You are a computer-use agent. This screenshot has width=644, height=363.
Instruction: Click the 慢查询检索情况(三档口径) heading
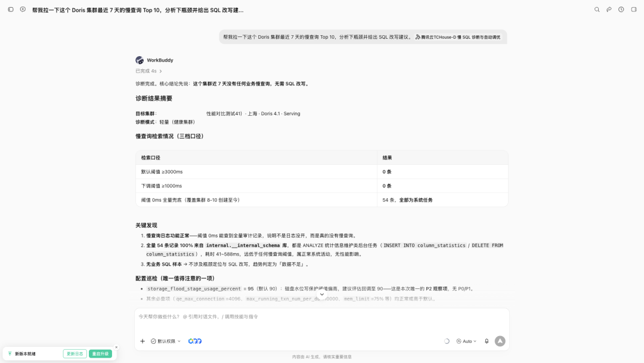pyautogui.click(x=169, y=136)
